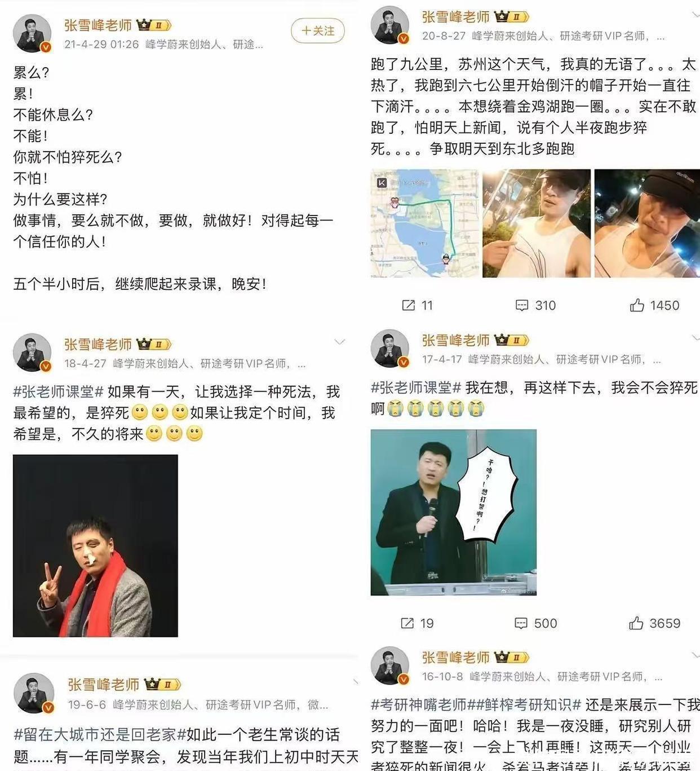Viewport: 700px width, 771px height.
Task: Open the avatar on the 21-4-29 post
Action: (32, 33)
